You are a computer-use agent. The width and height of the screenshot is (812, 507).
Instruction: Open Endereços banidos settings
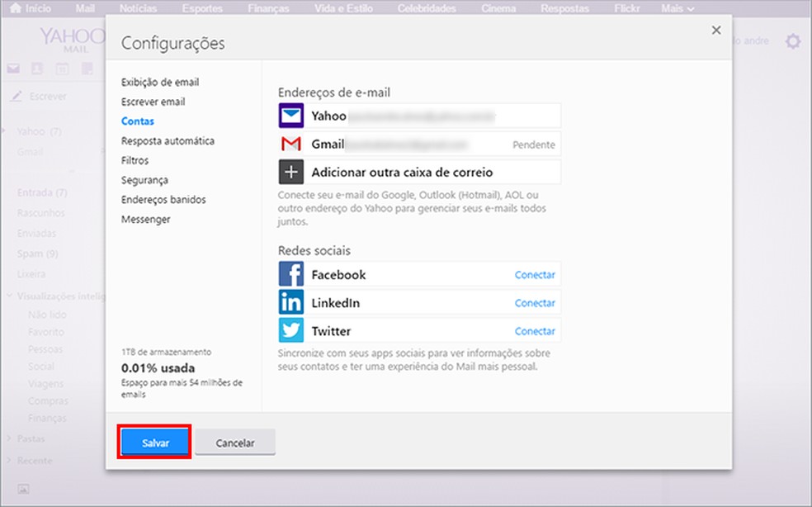click(163, 200)
